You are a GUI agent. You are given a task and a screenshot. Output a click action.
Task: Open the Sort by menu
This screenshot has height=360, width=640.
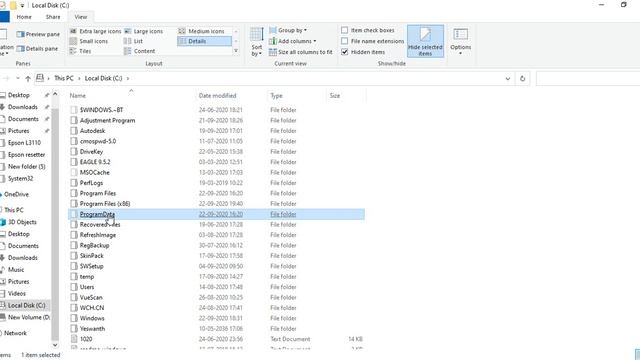coord(257,42)
